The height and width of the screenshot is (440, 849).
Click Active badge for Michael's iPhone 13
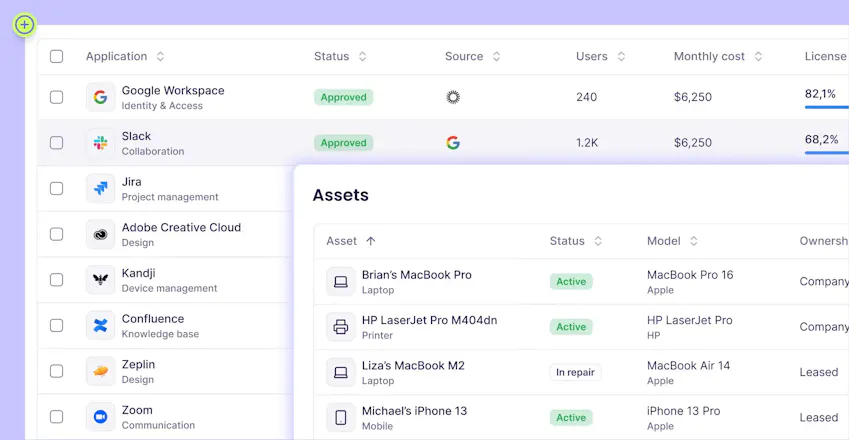point(571,418)
